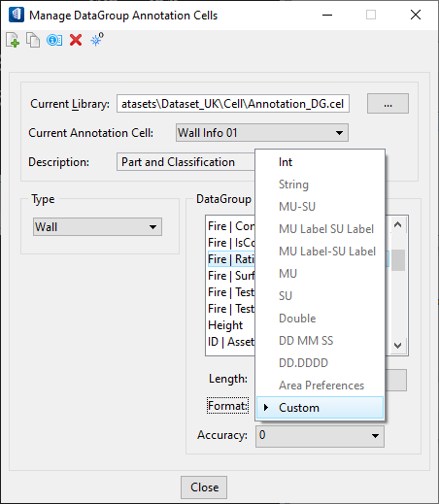Image resolution: width=439 pixels, height=504 pixels.
Task: Expand the Wall type dropdown
Action: click(97, 227)
